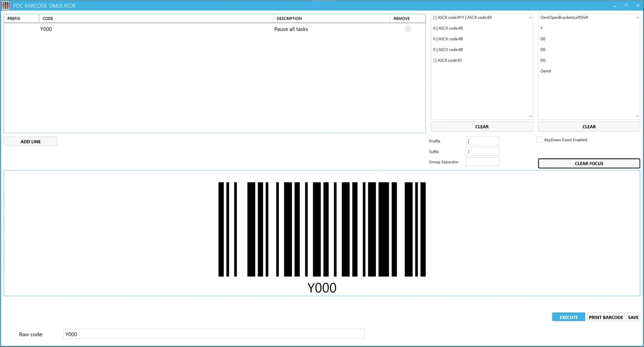The width and height of the screenshot is (644, 347).
Task: Select '] | ASCII code:93' log entry
Action: point(447,60)
